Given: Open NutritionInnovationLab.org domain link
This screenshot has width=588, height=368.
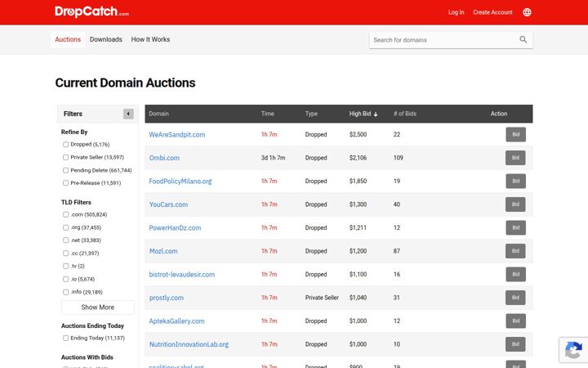Looking at the screenshot, I should 189,344.
